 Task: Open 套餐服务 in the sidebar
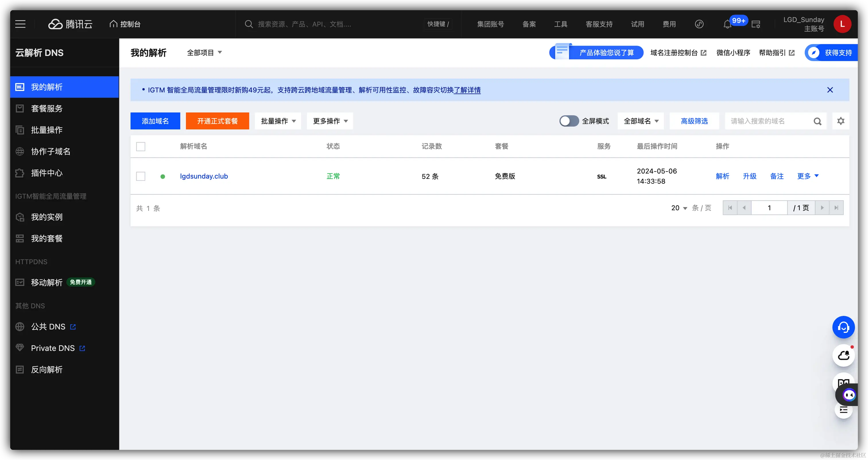(47, 108)
